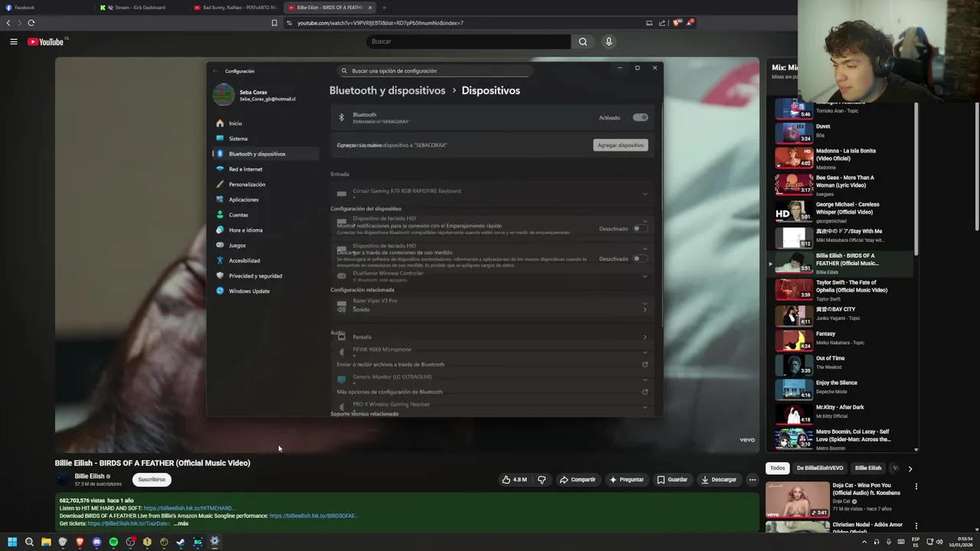Go back with the browser back arrow
The image size is (980, 551).
pyautogui.click(x=8, y=23)
